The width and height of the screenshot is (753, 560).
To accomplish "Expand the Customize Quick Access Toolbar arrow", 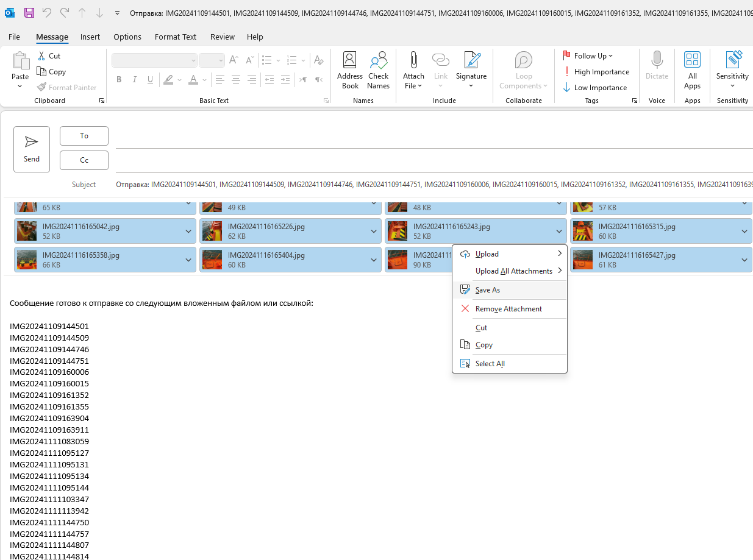I will 117,12.
